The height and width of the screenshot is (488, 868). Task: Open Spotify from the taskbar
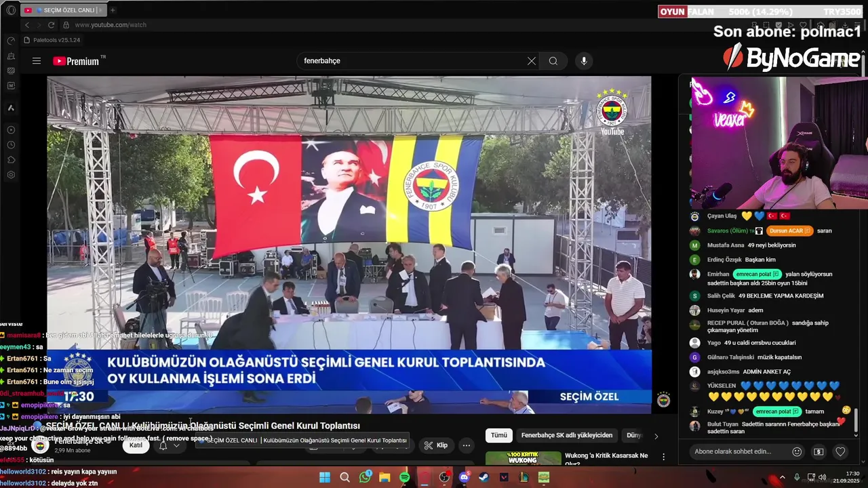click(405, 477)
